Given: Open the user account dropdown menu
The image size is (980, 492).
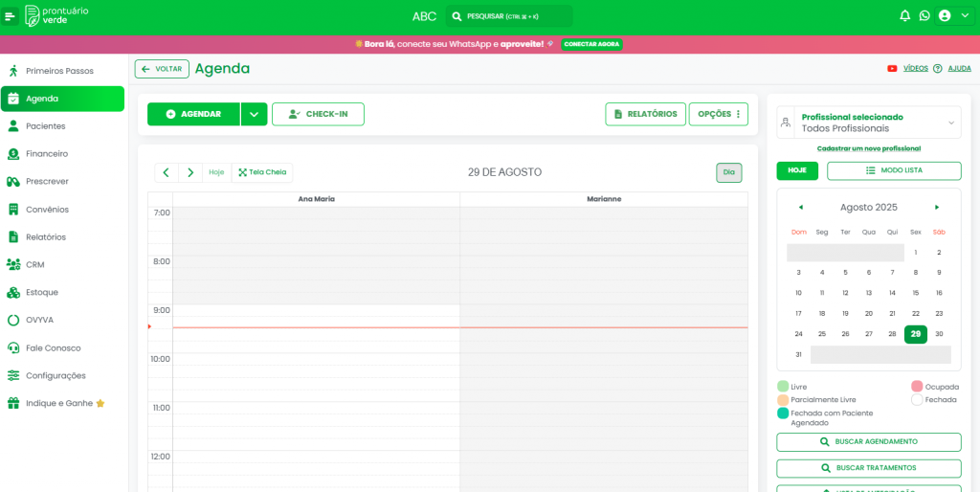Looking at the screenshot, I should pos(954,16).
